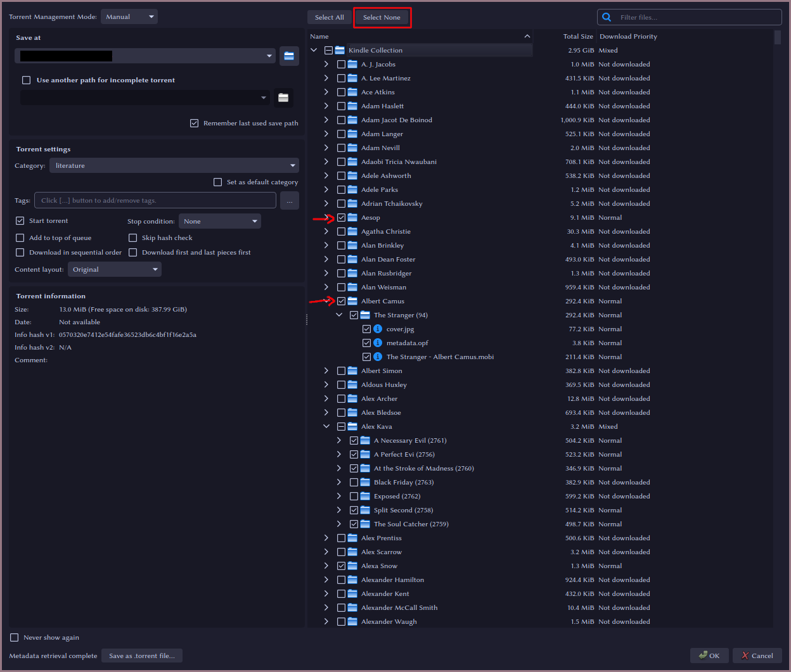Collapse the Alex Kava folder
This screenshot has width=791, height=672.
coord(326,426)
